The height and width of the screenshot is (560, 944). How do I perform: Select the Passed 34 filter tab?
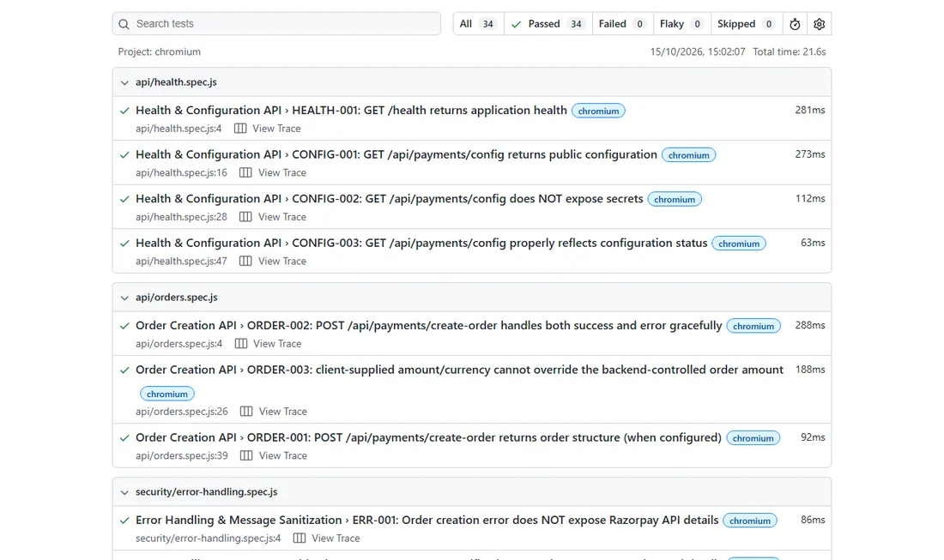(548, 24)
